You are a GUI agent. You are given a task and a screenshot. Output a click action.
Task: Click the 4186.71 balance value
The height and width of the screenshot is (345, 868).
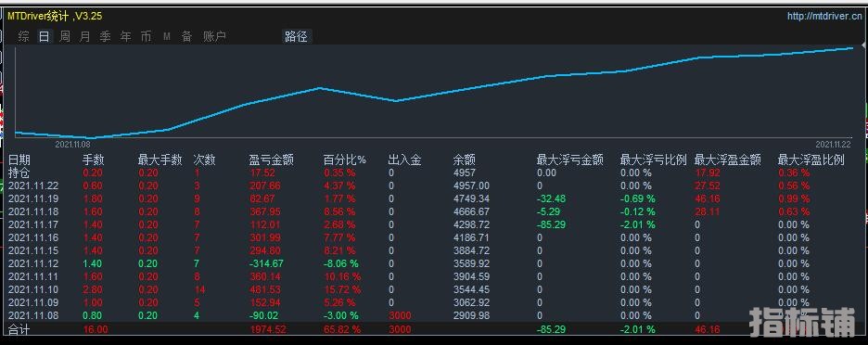tap(471, 237)
